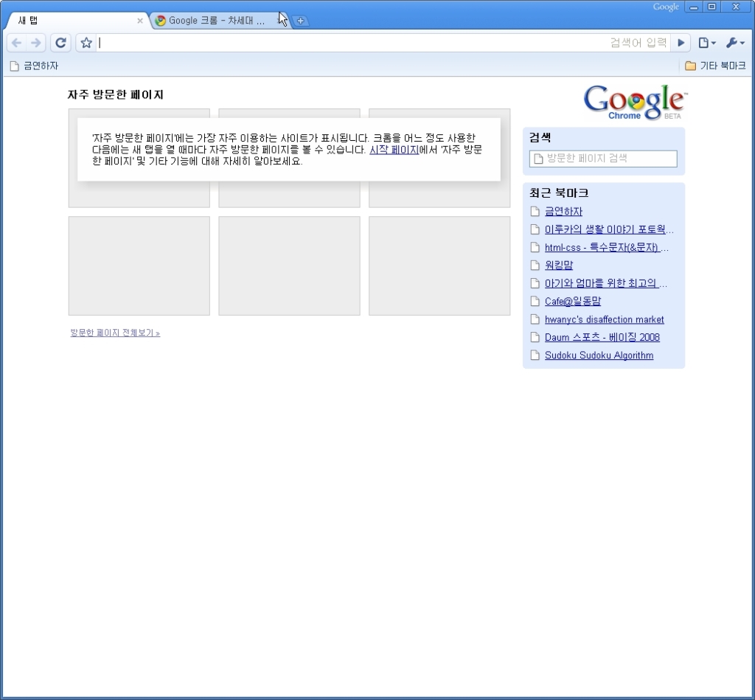The width and height of the screenshot is (755, 700).
Task: Click the page icon beside 워킹맘
Action: (x=535, y=266)
